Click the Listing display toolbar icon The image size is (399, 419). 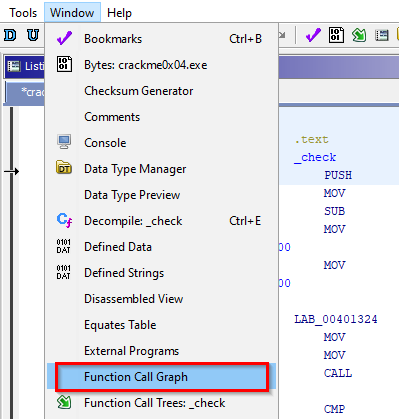(x=382, y=35)
